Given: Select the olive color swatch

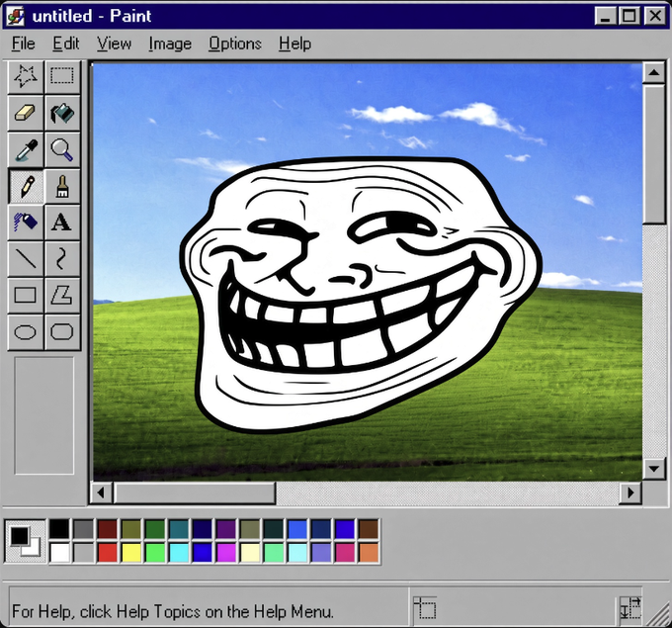Looking at the screenshot, I should point(131,529).
